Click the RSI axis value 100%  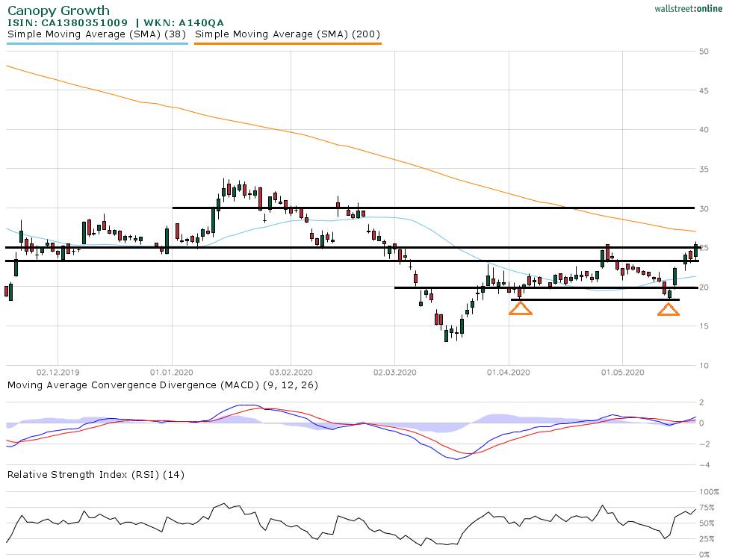click(x=709, y=492)
